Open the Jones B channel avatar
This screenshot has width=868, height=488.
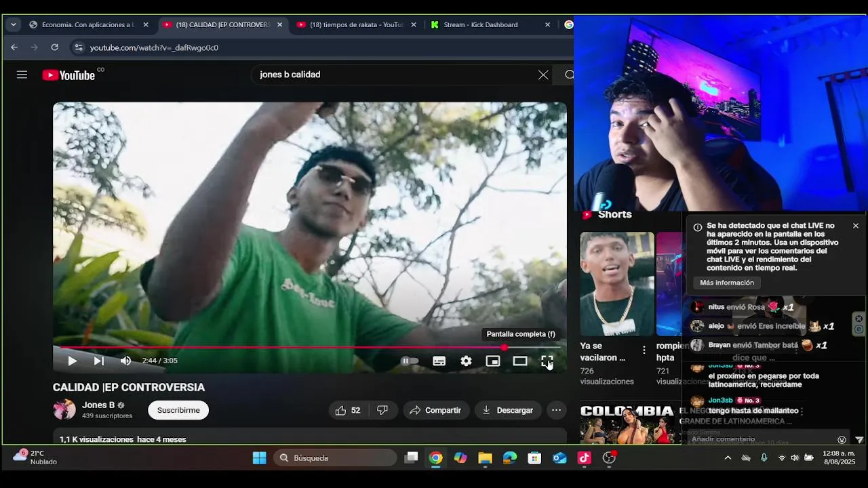click(64, 409)
